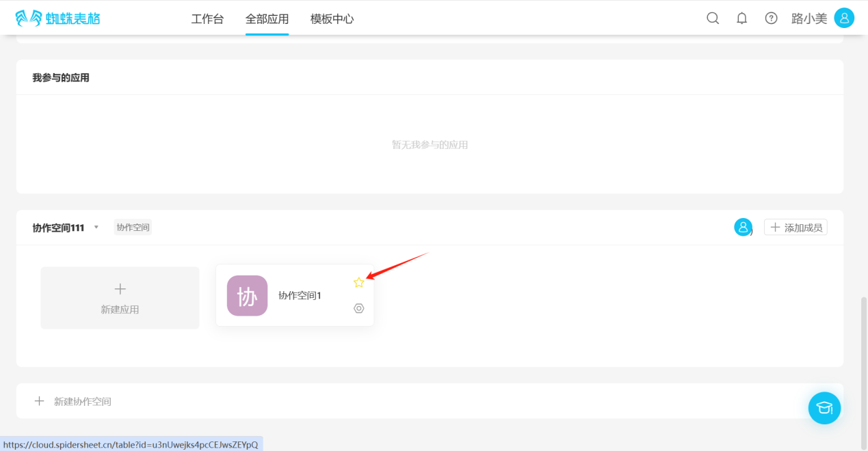Select the 全部应用 tab
Image resolution: width=868 pixels, height=451 pixels.
(x=267, y=18)
